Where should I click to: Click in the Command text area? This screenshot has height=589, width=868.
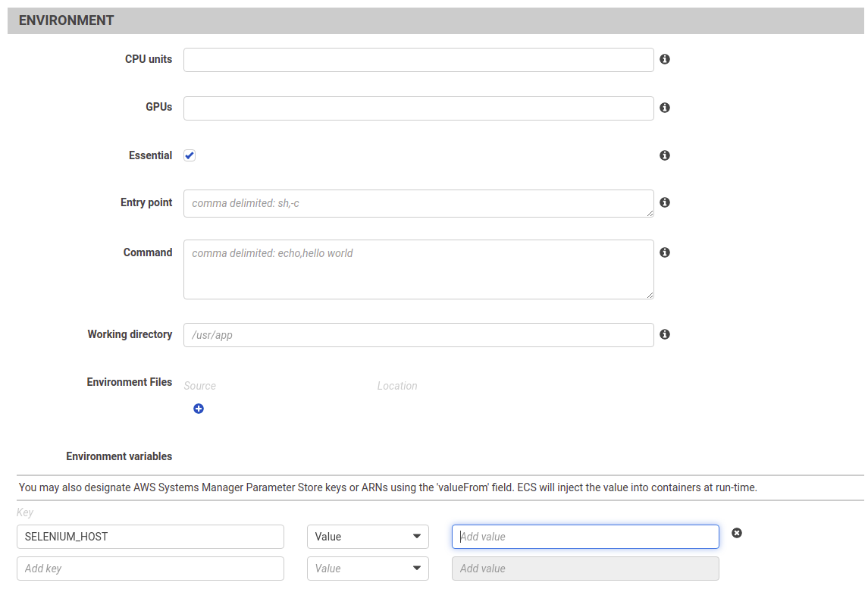418,269
